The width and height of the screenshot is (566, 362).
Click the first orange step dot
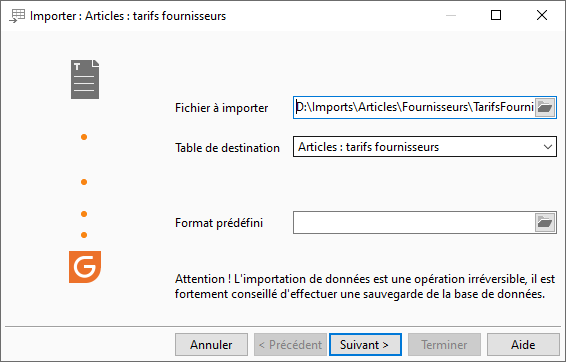(x=84, y=137)
